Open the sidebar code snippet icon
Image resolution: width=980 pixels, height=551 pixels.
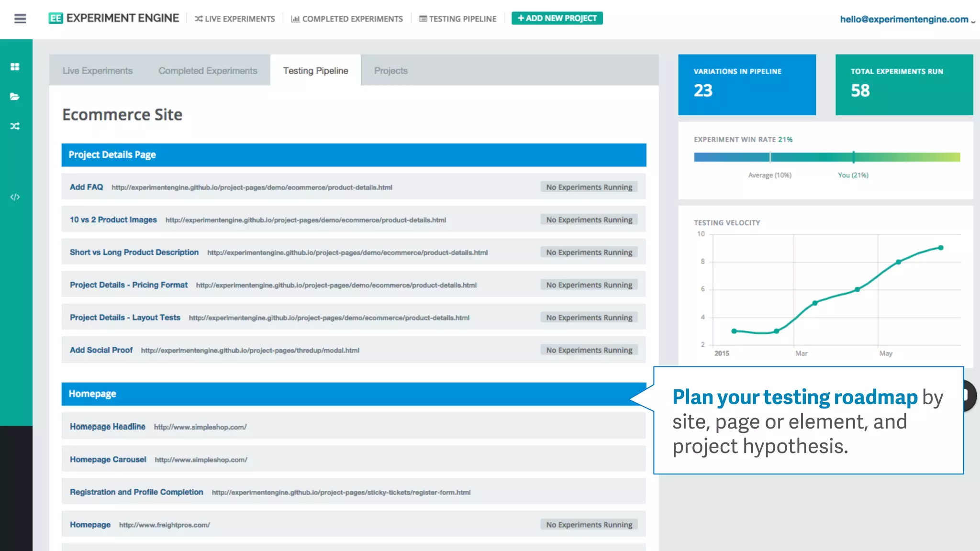click(x=15, y=197)
